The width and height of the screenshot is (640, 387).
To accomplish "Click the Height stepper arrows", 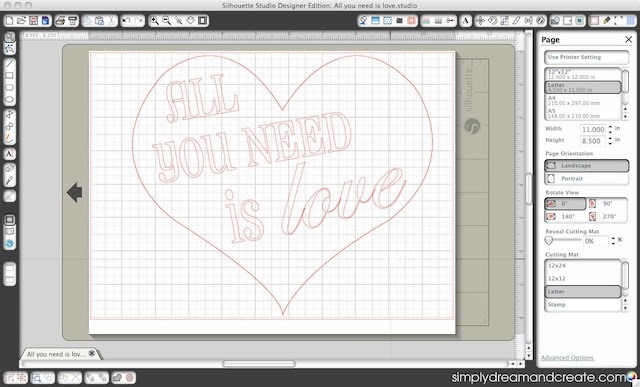I will tap(610, 140).
